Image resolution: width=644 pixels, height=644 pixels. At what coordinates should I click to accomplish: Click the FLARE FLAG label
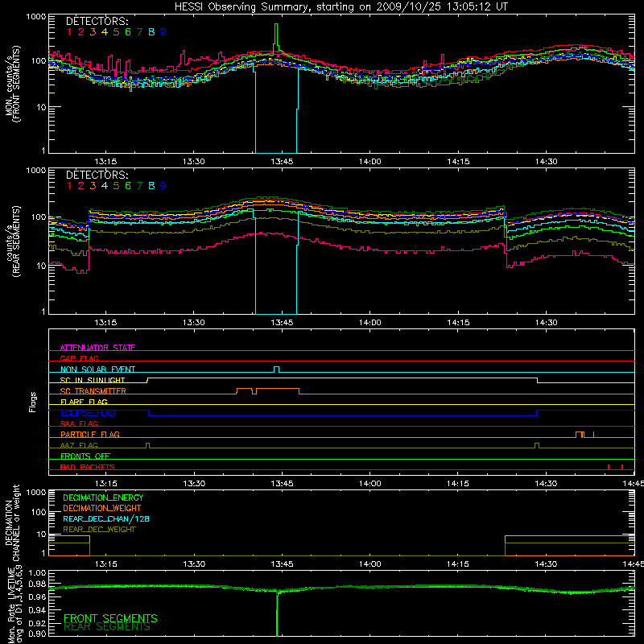[84, 402]
